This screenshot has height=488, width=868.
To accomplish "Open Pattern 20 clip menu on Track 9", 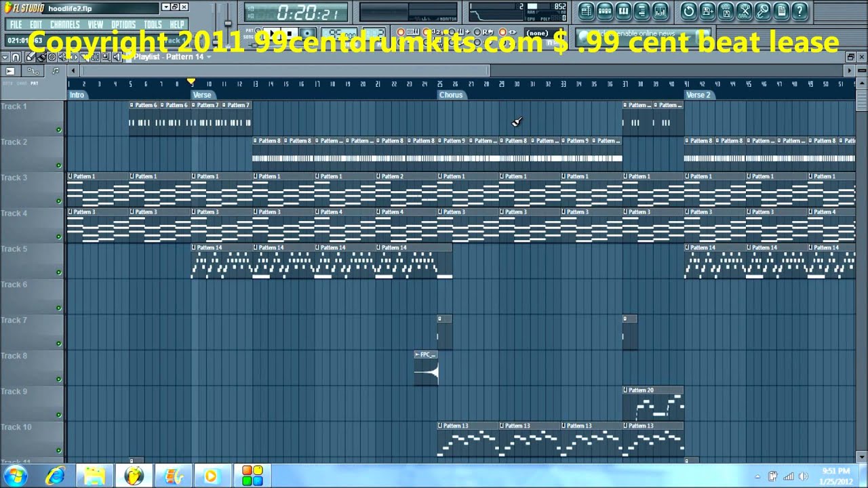I will [626, 390].
